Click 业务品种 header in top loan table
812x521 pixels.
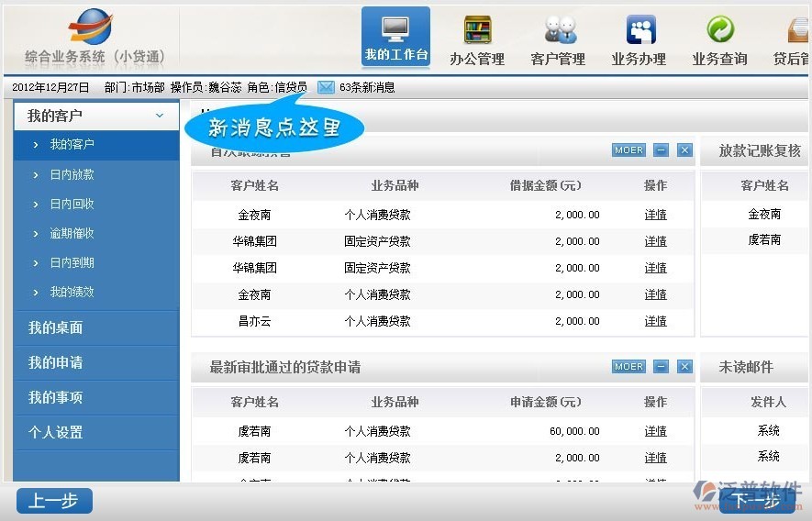point(395,185)
